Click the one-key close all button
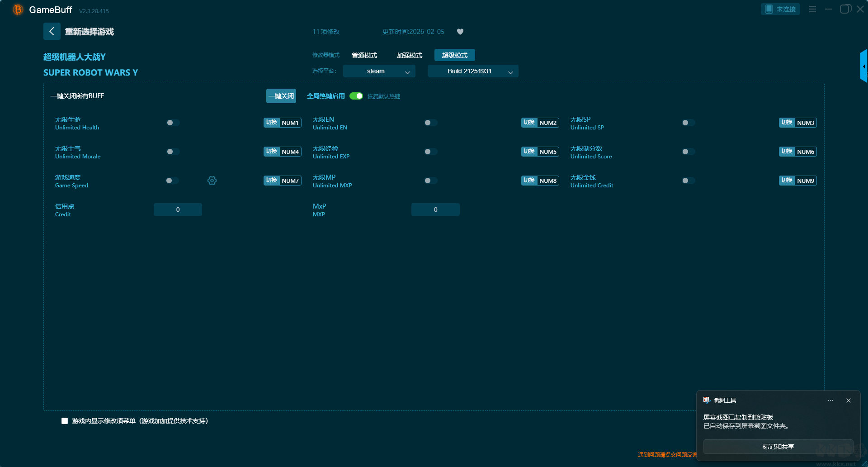The height and width of the screenshot is (467, 868). click(x=281, y=96)
